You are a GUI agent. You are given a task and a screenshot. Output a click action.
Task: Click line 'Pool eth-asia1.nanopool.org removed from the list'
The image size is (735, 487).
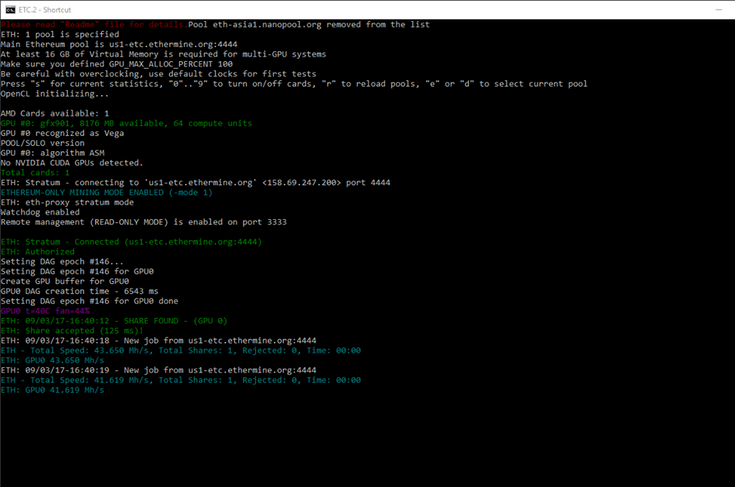coord(309,24)
